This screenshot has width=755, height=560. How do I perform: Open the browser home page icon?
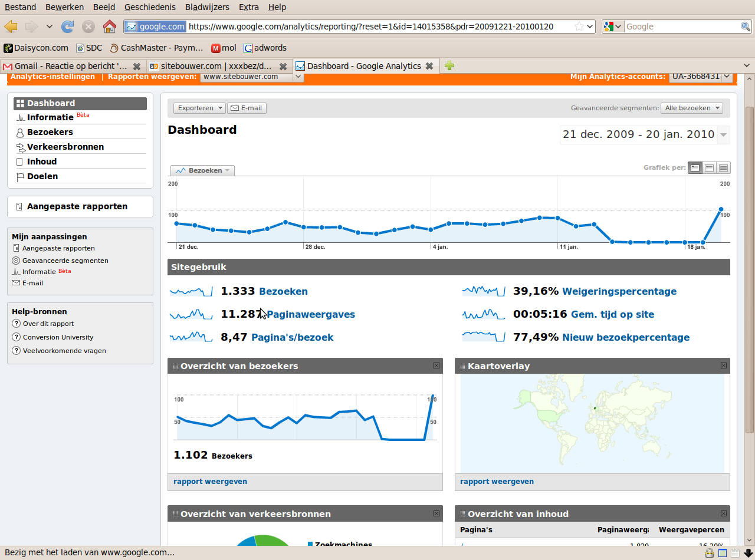[x=110, y=27]
